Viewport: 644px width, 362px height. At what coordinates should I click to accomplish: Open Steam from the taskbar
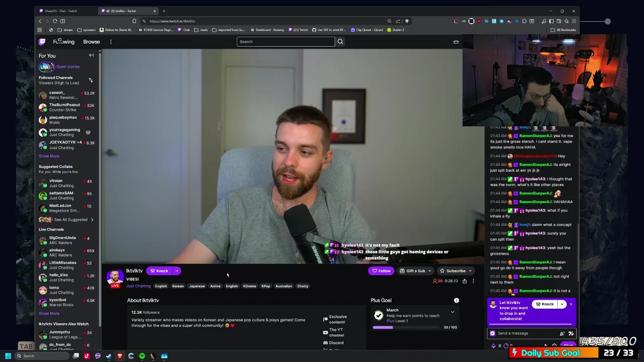click(109, 356)
